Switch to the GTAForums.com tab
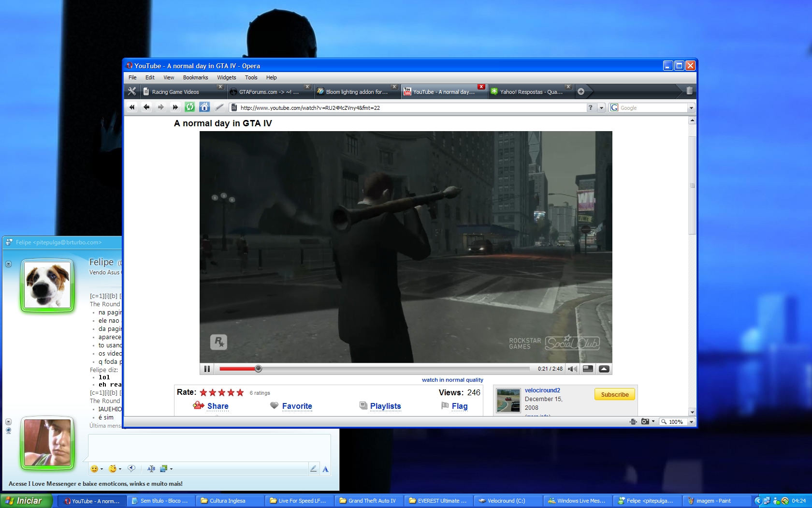Viewport: 812px width, 508px height. pos(270,91)
